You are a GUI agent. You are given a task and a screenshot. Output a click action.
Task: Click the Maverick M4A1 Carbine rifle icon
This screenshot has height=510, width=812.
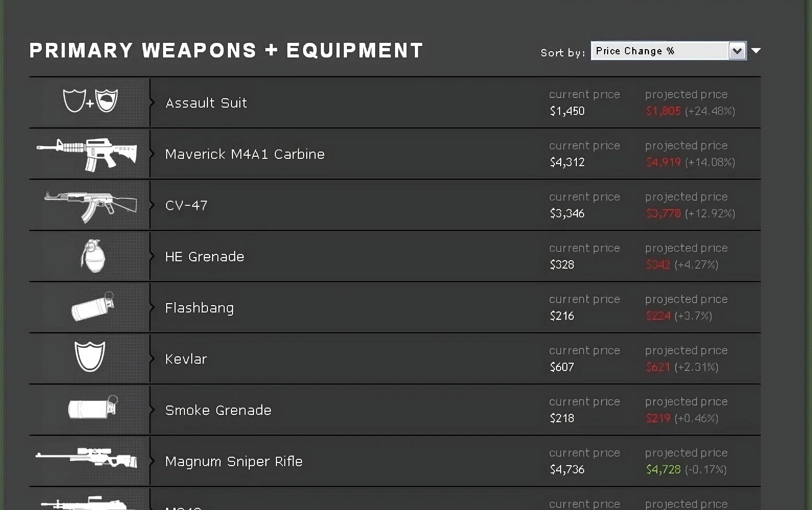click(x=87, y=153)
